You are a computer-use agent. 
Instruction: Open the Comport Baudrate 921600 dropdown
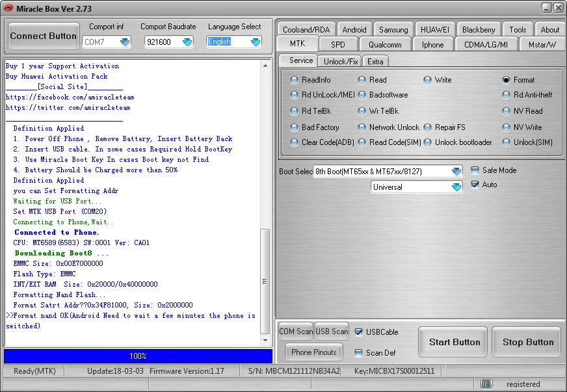187,42
